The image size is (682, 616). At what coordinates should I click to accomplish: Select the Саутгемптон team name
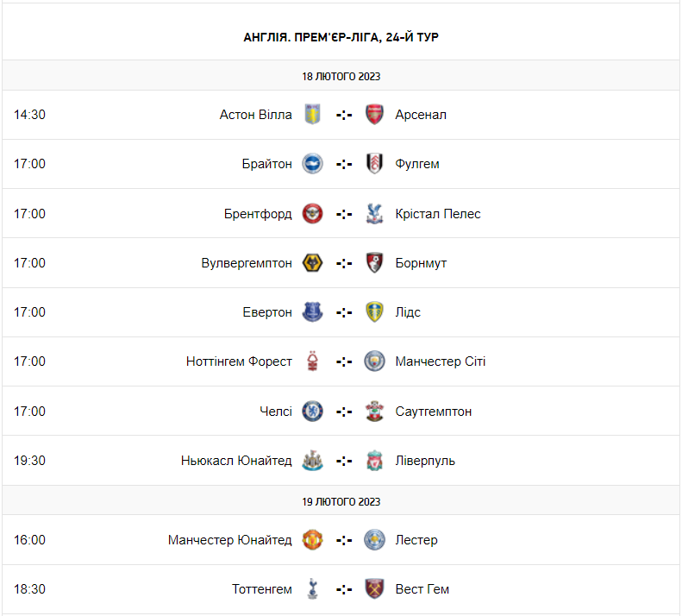click(x=433, y=412)
